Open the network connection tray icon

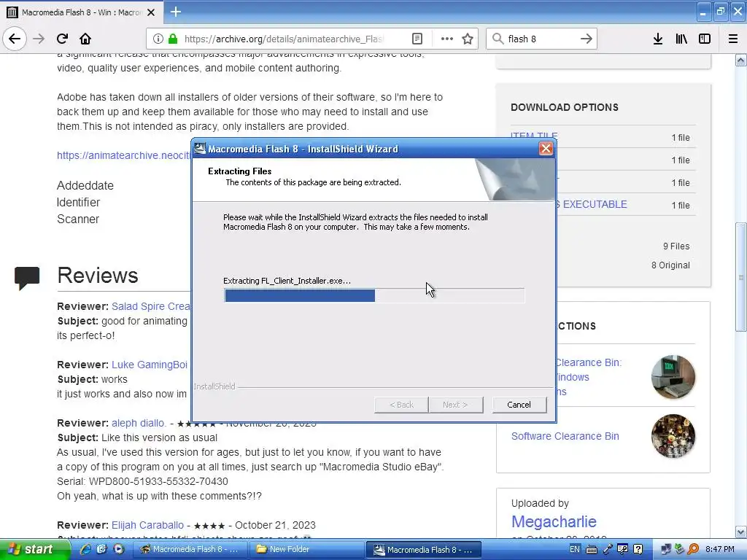[666, 550]
